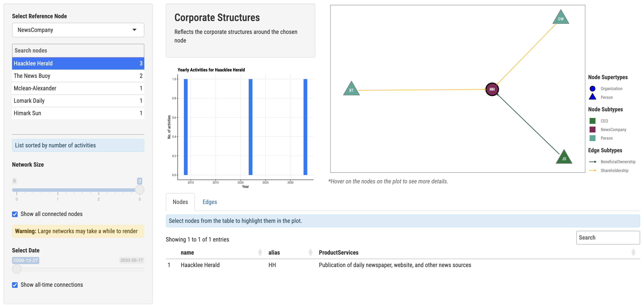Click the Search nodes input field
The width and height of the screenshot is (644, 308).
(78, 50)
